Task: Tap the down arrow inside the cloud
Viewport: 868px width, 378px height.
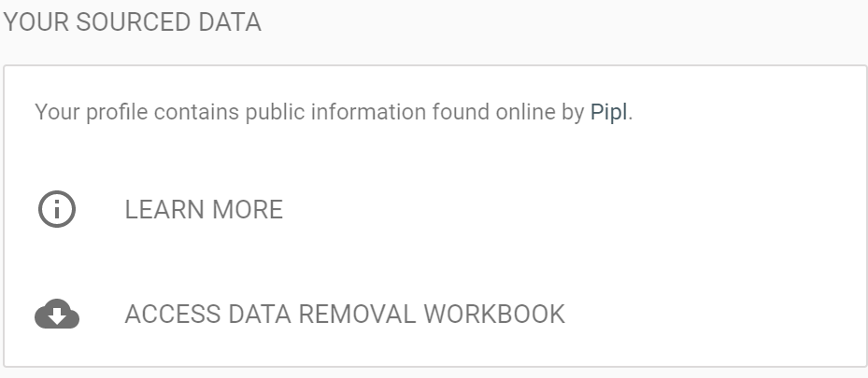Action: click(56, 316)
